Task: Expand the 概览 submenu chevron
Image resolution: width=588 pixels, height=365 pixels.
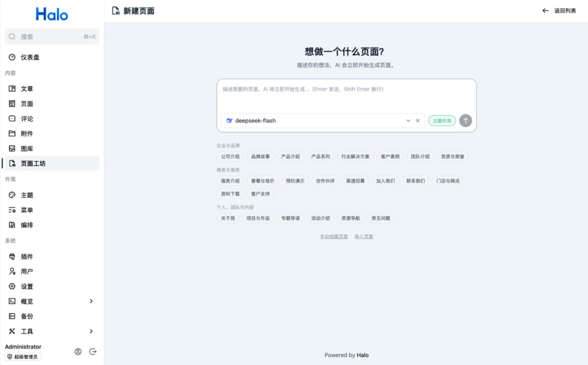Action: (91, 301)
